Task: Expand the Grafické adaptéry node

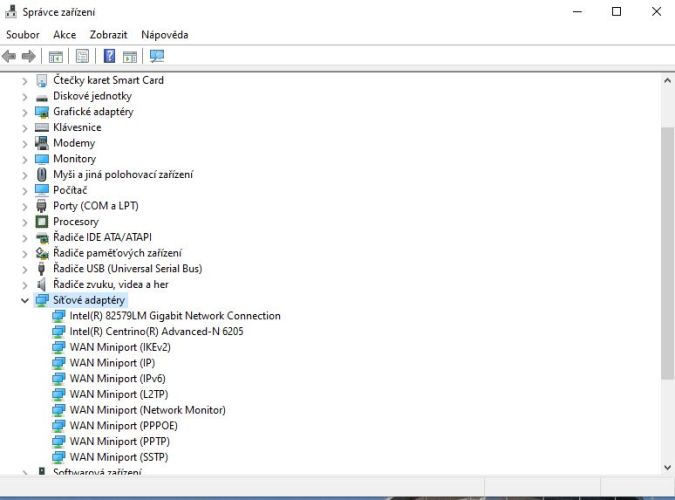Action: [x=25, y=112]
